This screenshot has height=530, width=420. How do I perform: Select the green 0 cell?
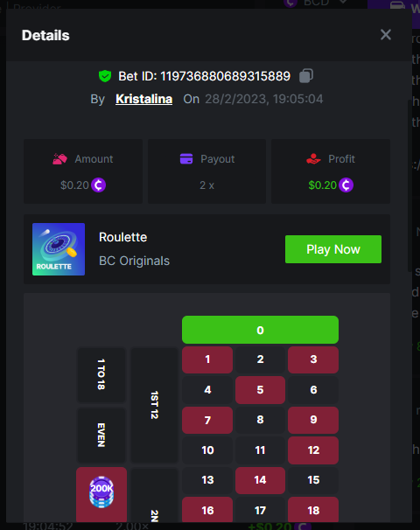coord(260,330)
